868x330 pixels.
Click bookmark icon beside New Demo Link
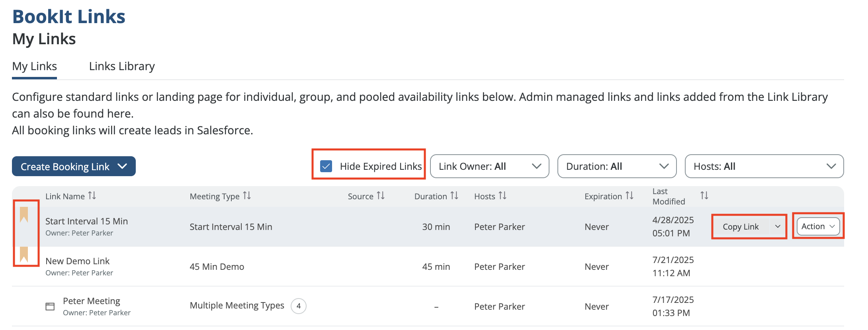[24, 254]
